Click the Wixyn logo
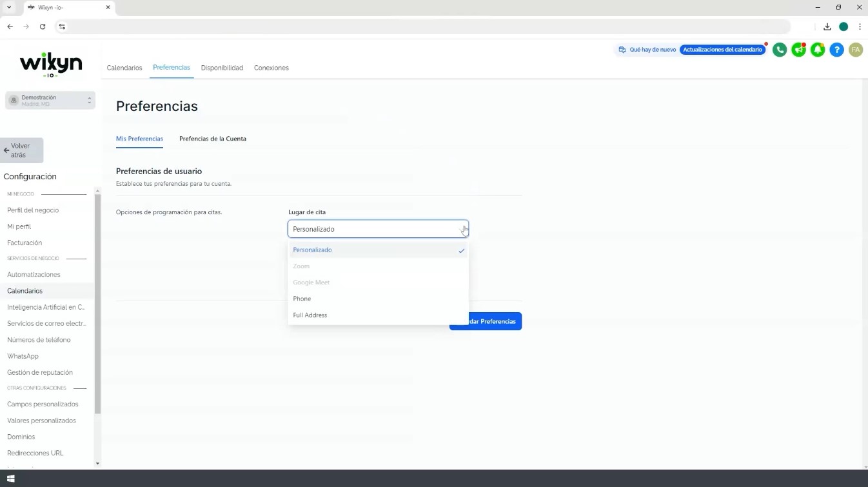 [51, 65]
